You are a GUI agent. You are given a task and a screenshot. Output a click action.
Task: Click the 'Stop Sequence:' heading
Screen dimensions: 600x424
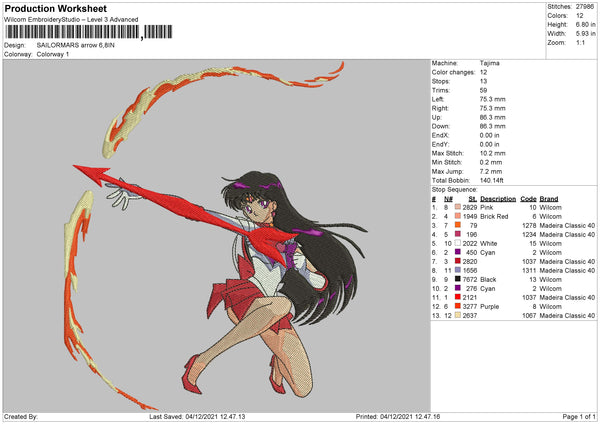[x=455, y=189]
